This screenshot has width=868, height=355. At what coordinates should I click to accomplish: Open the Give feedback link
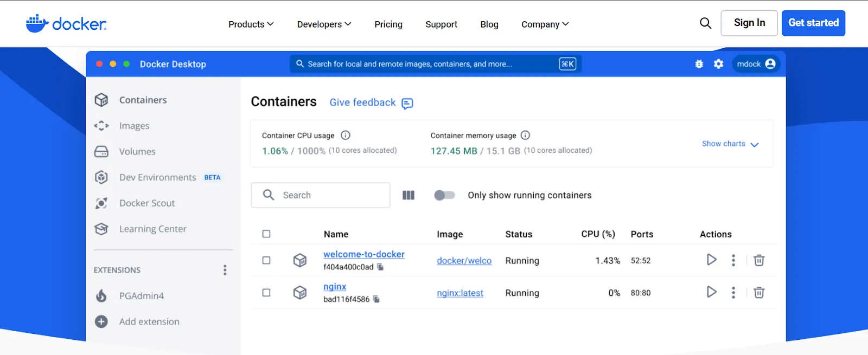pos(363,102)
